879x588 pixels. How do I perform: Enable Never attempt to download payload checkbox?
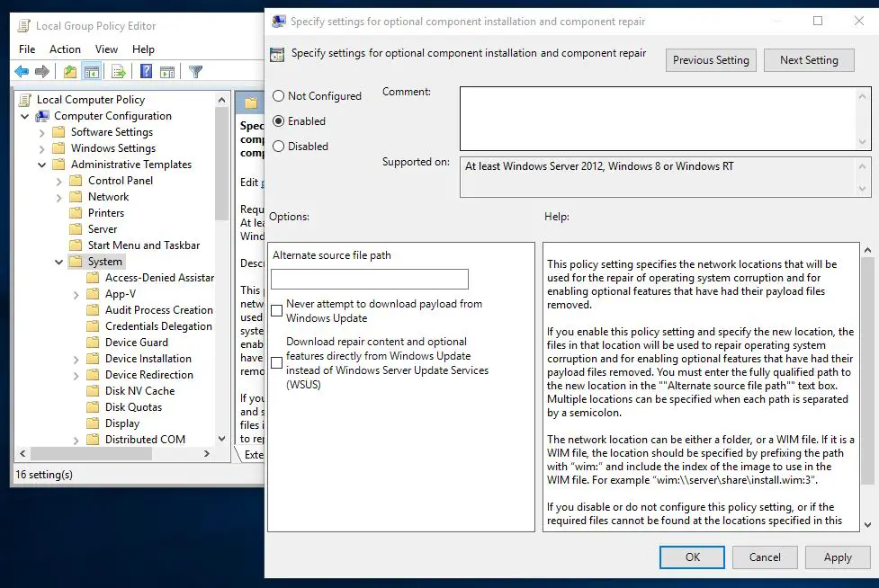coord(277,311)
